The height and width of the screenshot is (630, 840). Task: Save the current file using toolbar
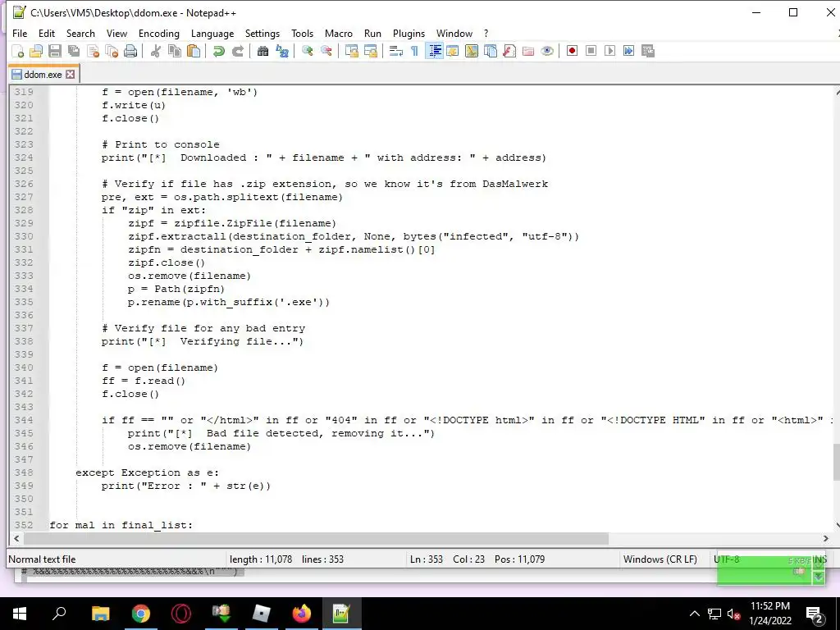[55, 51]
